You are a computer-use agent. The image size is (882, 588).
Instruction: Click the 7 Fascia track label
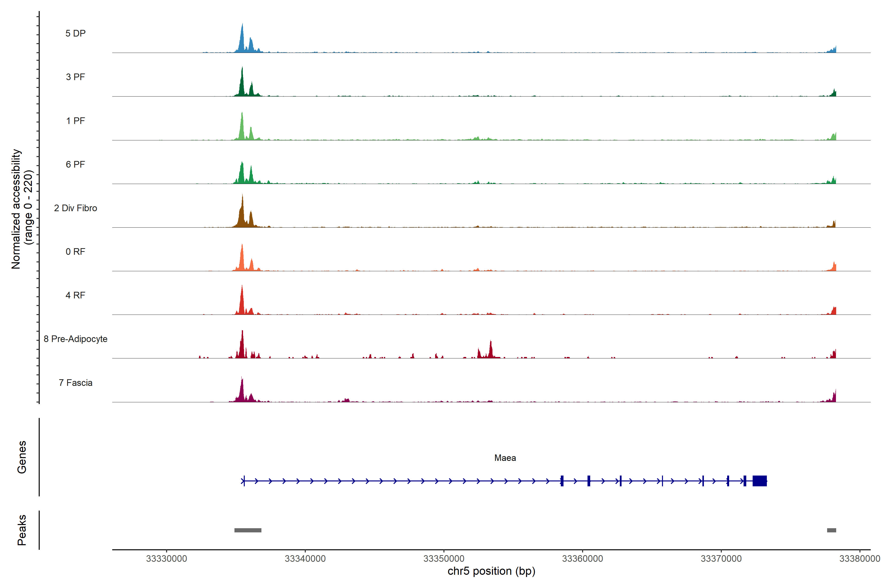point(75,383)
